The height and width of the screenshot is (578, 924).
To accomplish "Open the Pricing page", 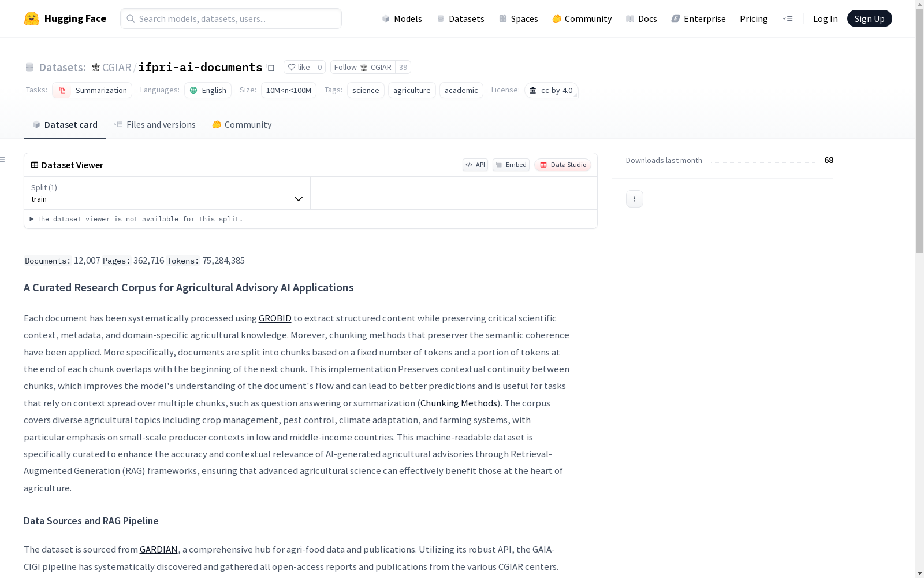I will click(754, 18).
